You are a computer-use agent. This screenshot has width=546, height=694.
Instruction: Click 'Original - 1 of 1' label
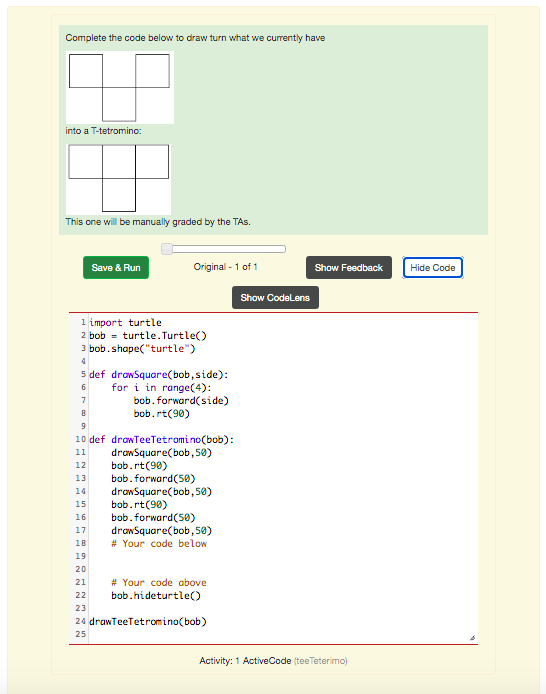pos(225,267)
